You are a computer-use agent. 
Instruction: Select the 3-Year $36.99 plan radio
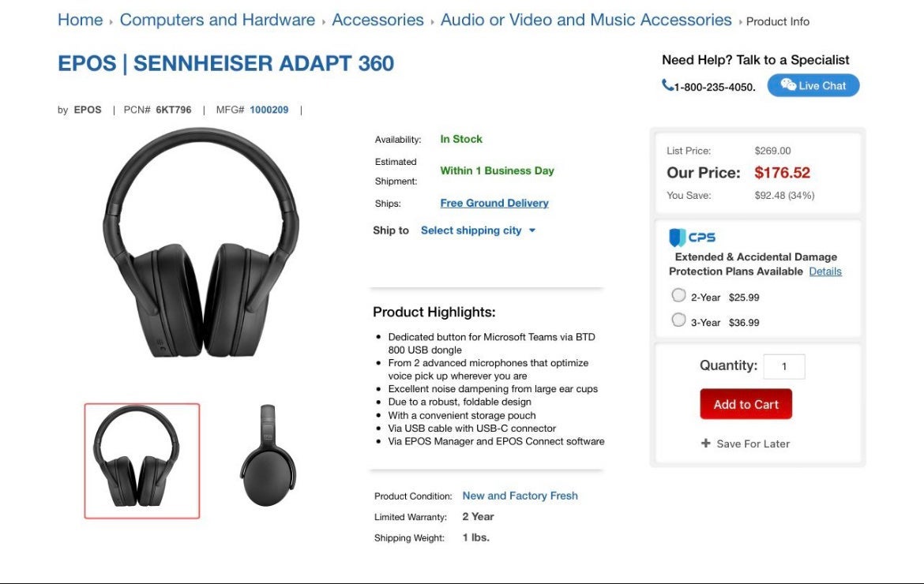pos(678,320)
